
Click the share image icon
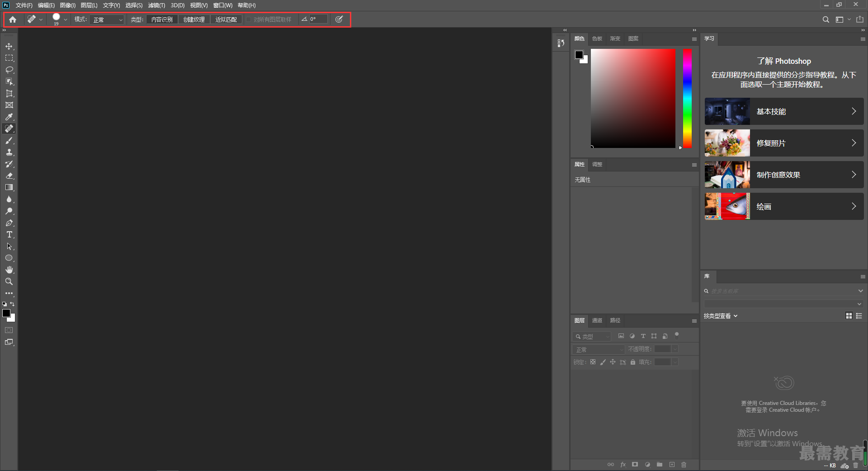860,19
